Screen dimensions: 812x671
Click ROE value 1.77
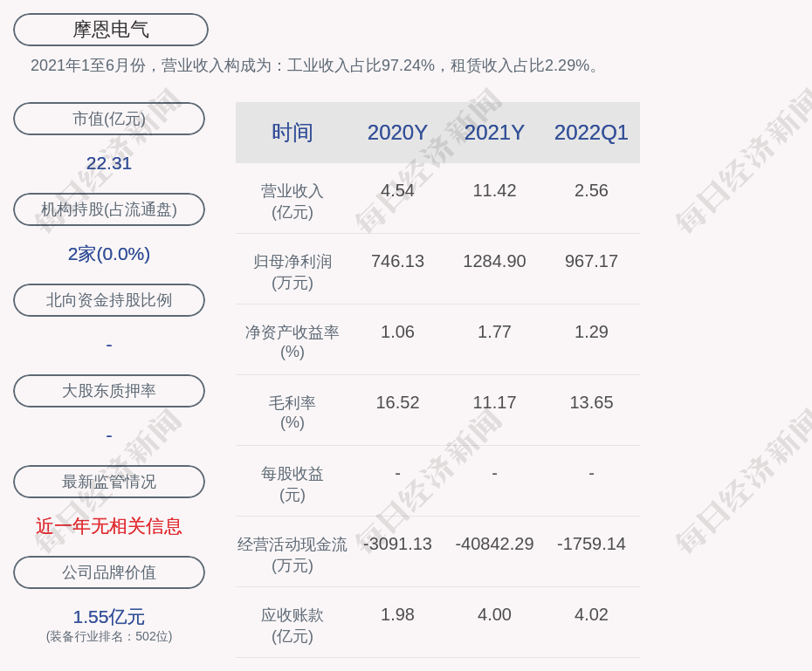click(x=494, y=332)
